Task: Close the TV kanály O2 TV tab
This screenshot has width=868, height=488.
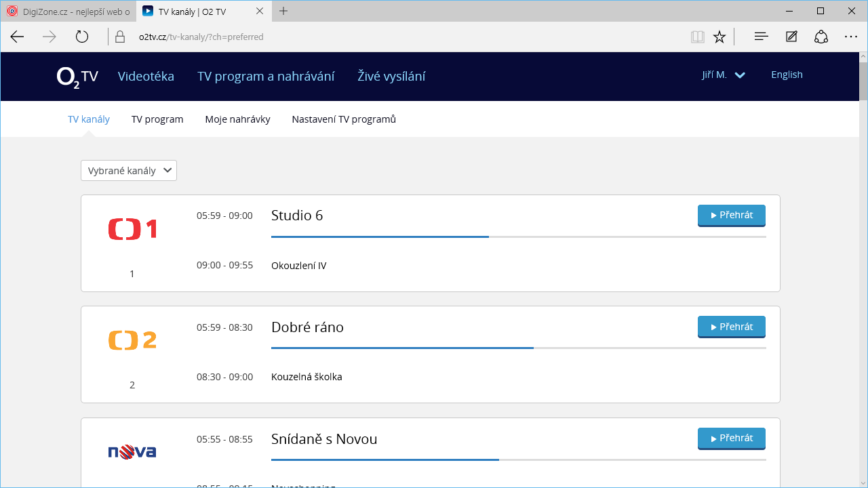Action: [260, 12]
